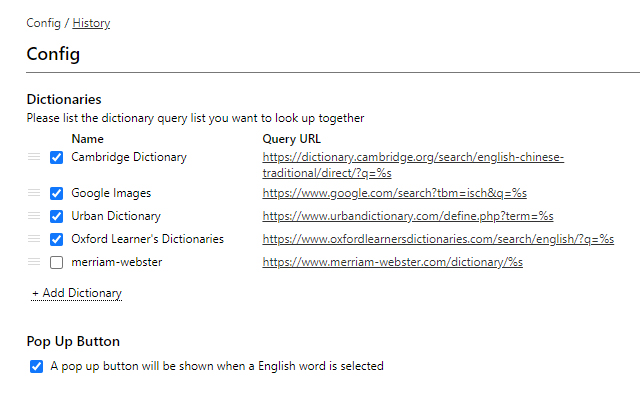The image size is (640, 400).
Task: Open the Google Images query URL
Action: pos(394,193)
